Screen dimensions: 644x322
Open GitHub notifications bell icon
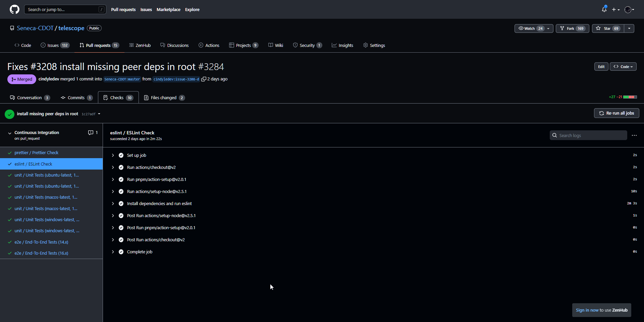click(x=604, y=9)
